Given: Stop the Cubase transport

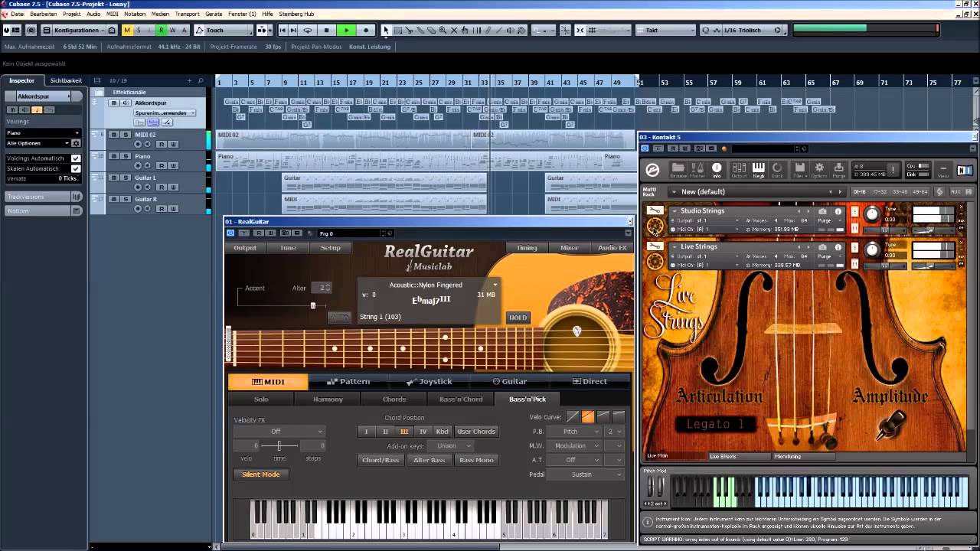Looking at the screenshot, I should point(327,31).
